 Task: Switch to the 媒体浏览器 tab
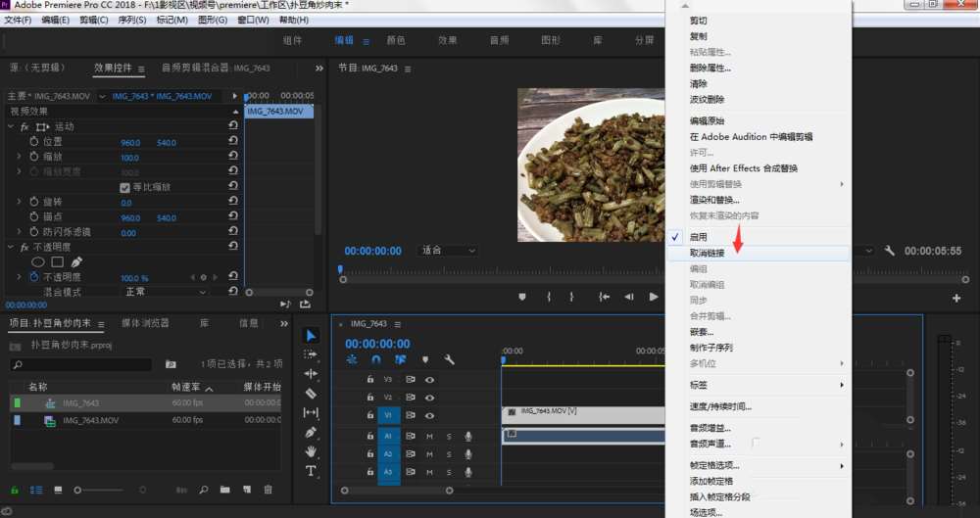pyautogui.click(x=145, y=323)
